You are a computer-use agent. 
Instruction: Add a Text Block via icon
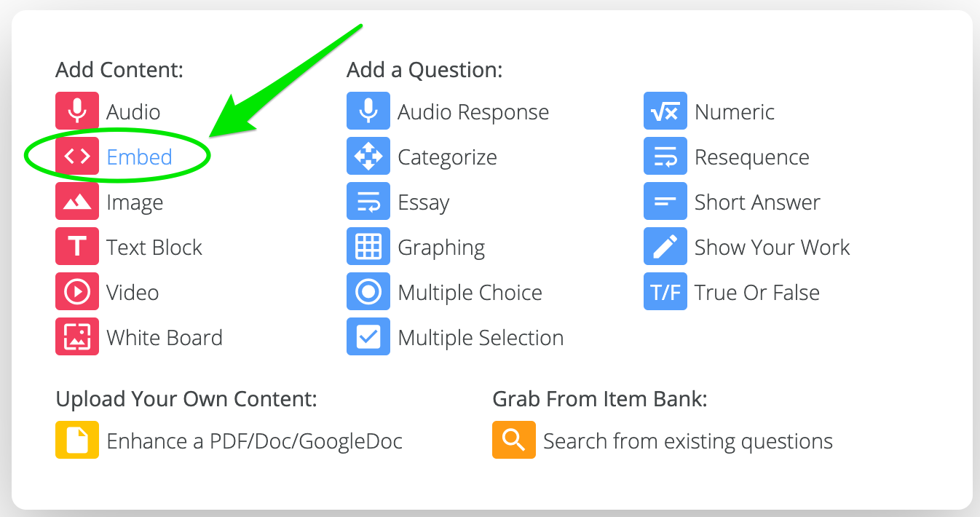(77, 247)
